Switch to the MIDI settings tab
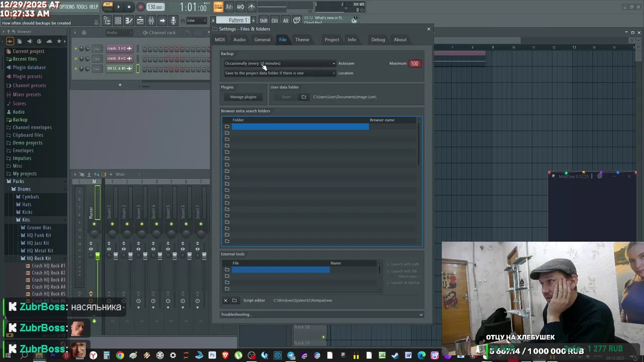This screenshot has width=644, height=362. click(x=220, y=40)
